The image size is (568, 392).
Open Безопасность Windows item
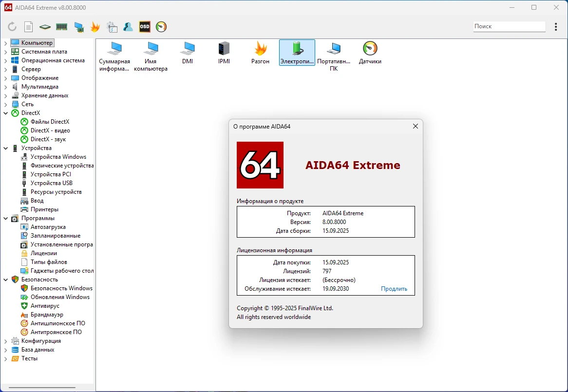61,288
